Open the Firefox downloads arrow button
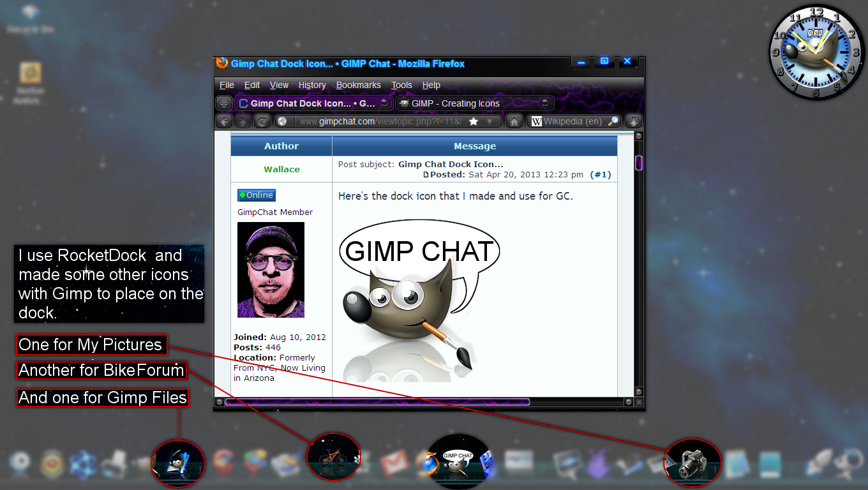This screenshot has height=490, width=868. (x=633, y=121)
